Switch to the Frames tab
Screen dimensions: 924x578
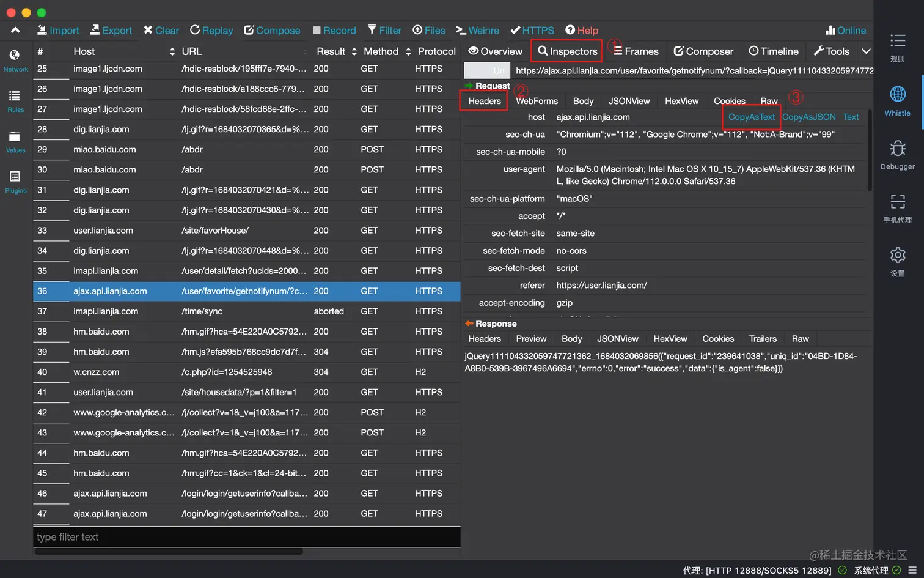click(x=636, y=51)
